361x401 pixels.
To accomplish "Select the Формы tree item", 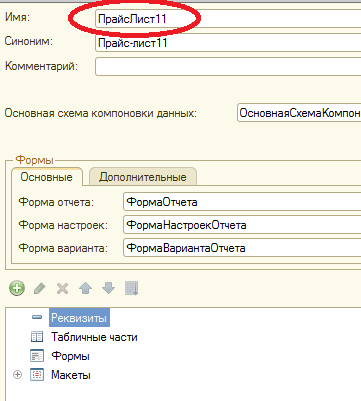I will point(70,356).
